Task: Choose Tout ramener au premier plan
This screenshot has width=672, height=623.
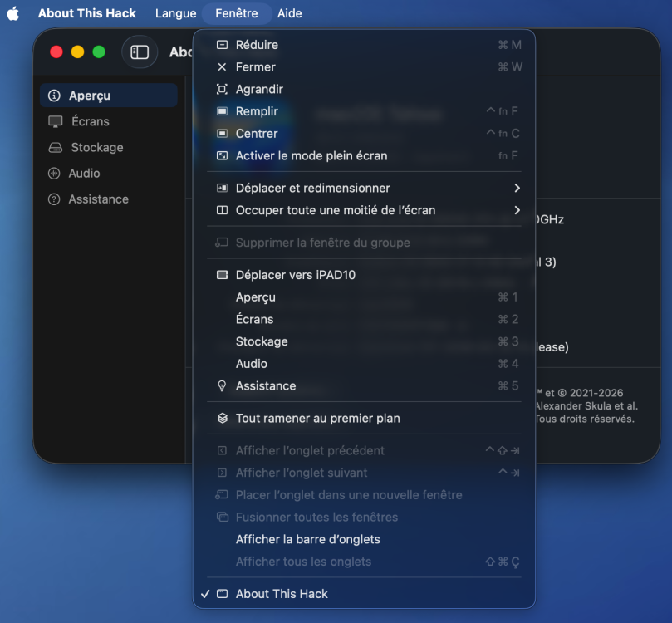Action: [364, 418]
